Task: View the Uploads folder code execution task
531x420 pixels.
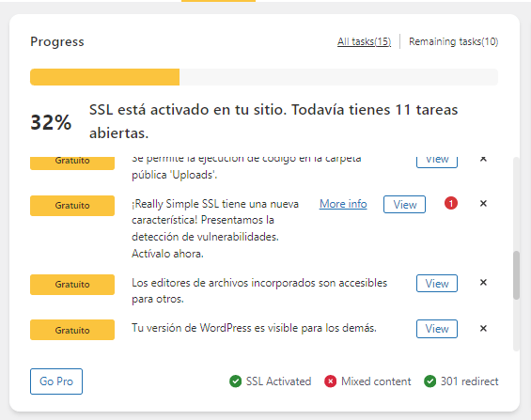Action: coord(437,162)
